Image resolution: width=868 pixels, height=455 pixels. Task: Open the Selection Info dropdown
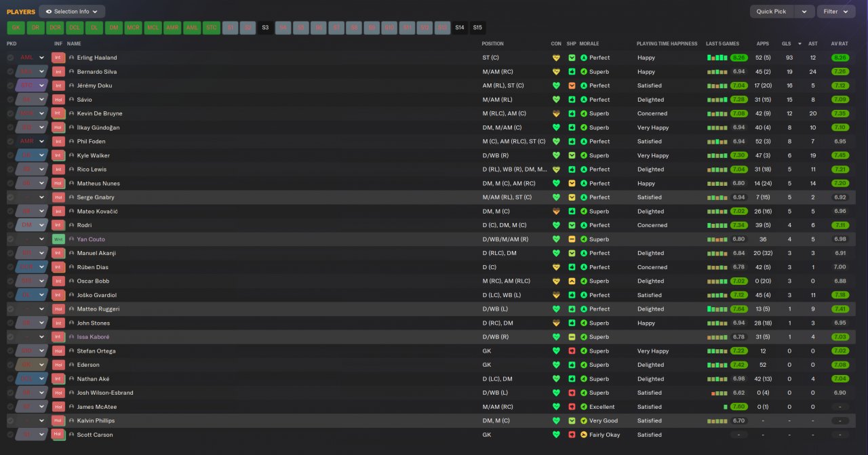click(72, 12)
